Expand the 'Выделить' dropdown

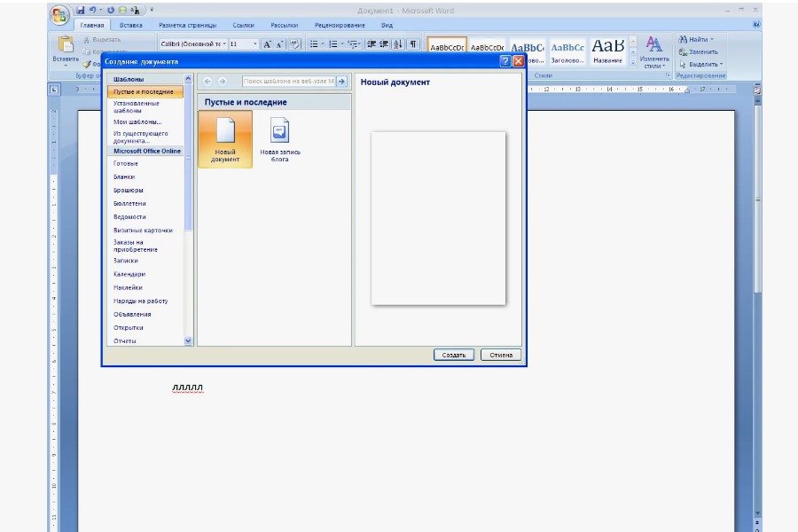coord(721,64)
